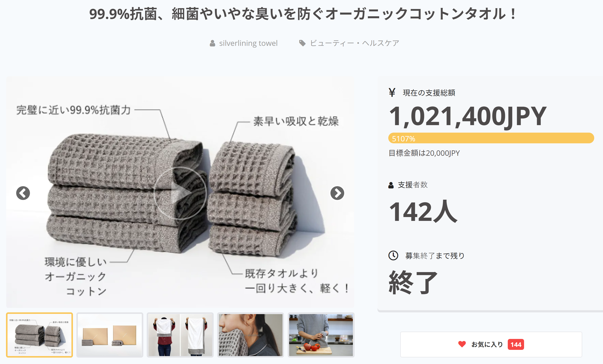Click the 144 favorites count badge
This screenshot has height=364, width=603.
click(516, 345)
